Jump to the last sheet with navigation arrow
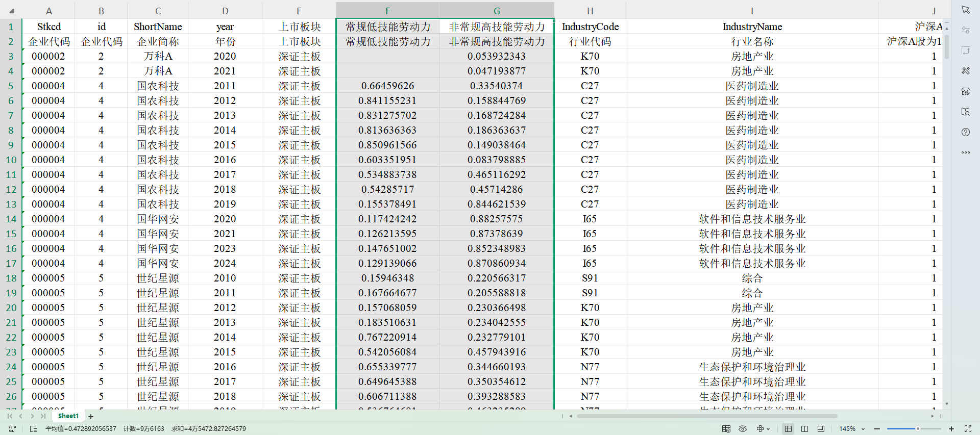Screen dimensions: 980x435 point(43,416)
